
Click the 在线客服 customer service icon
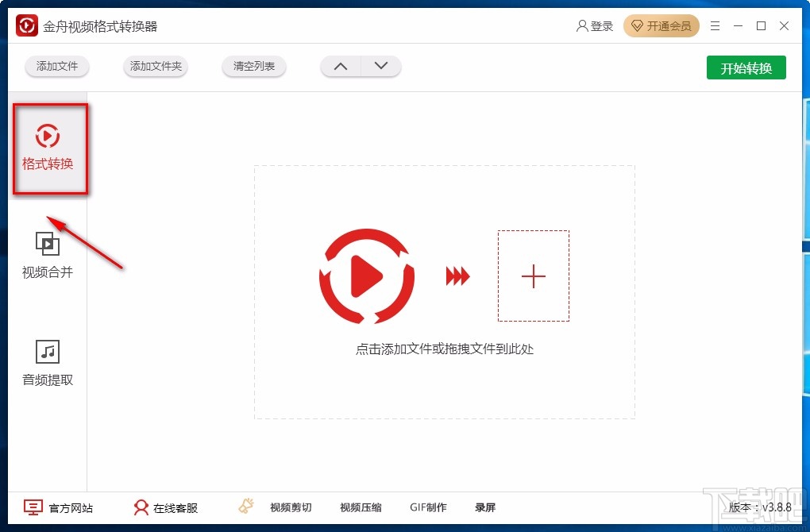[x=141, y=507]
